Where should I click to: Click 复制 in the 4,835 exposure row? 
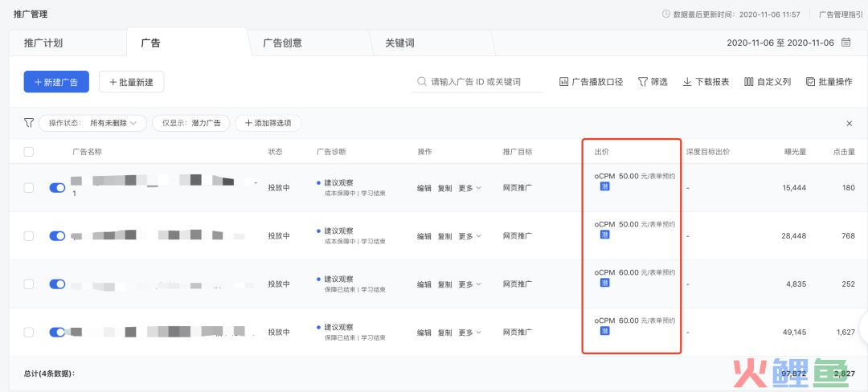(444, 284)
